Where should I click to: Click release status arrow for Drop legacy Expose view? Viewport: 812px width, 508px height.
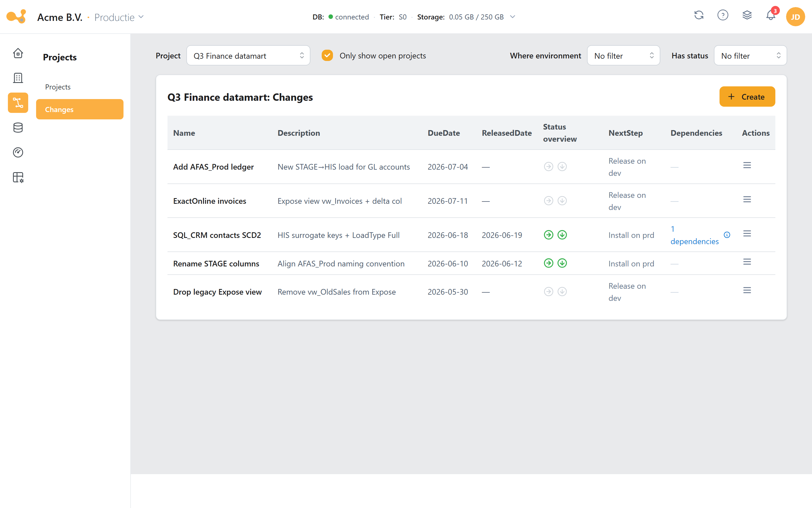click(x=548, y=292)
